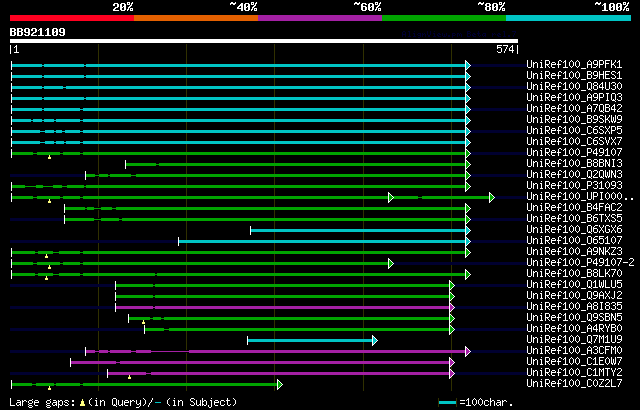The height and width of the screenshot is (410, 640).
Task: Click the yellow gap marker in Q9SBN5 row
Action: pyautogui.click(x=143, y=322)
